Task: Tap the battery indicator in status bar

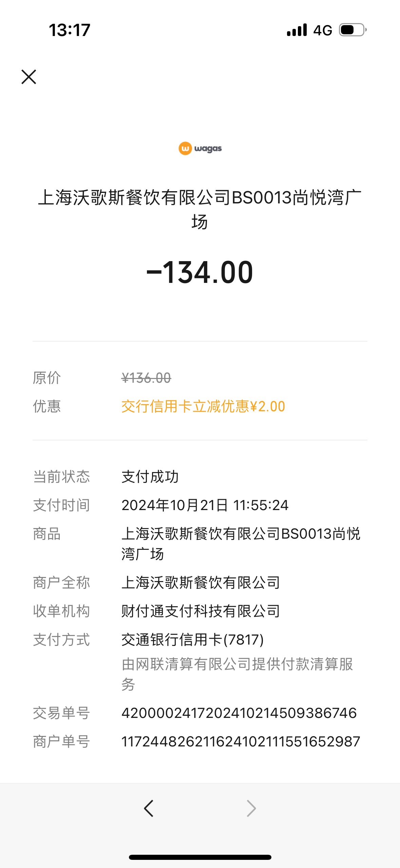Action: 353,30
